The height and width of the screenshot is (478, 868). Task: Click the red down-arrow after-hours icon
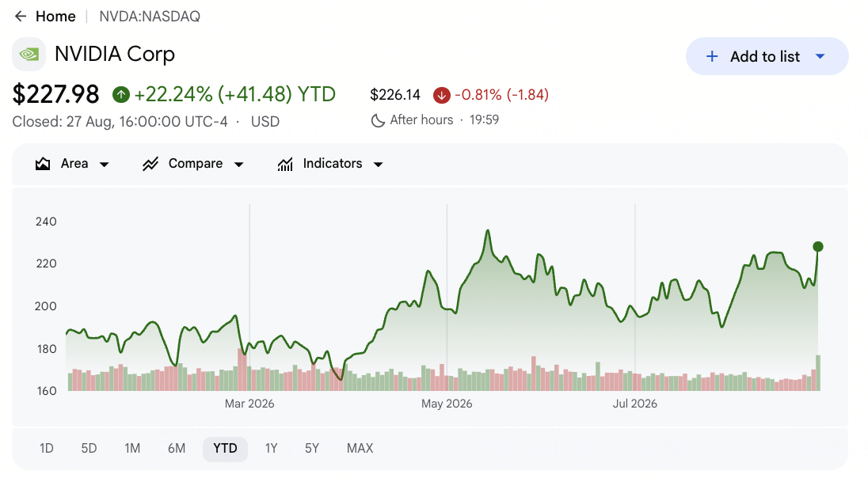[441, 95]
